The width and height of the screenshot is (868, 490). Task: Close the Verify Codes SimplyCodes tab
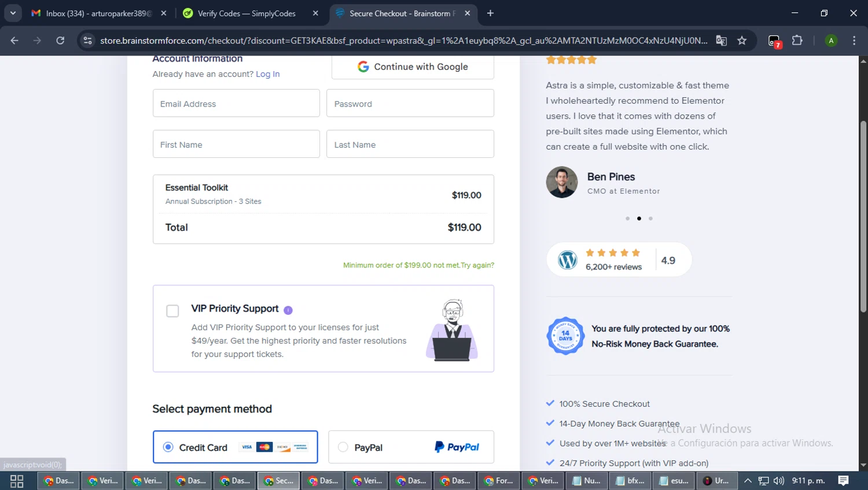[315, 13]
